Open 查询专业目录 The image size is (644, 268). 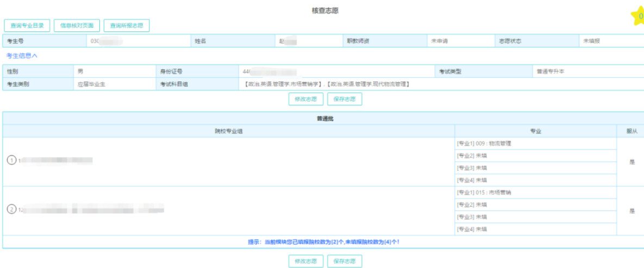click(x=27, y=26)
